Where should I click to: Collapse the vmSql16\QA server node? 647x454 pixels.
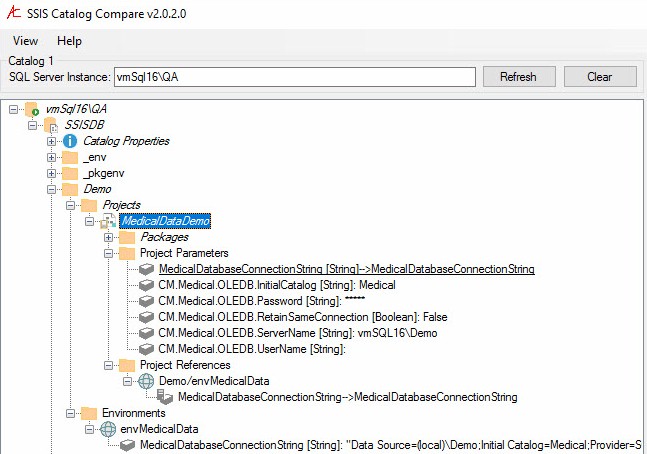point(14,109)
